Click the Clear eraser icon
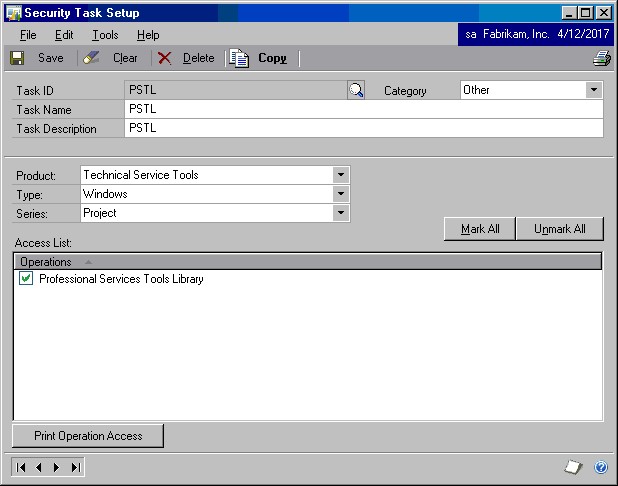This screenshot has width=618, height=486. [91, 58]
